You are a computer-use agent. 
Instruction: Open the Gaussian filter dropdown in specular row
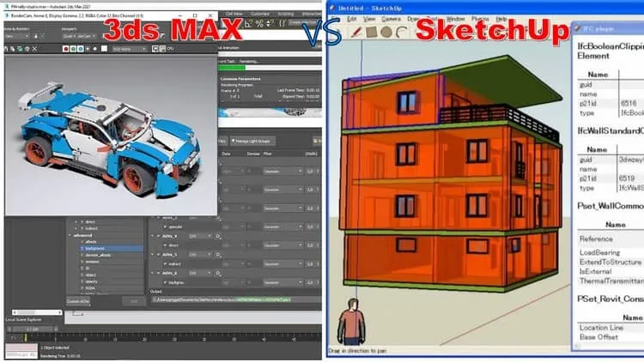[x=283, y=226]
